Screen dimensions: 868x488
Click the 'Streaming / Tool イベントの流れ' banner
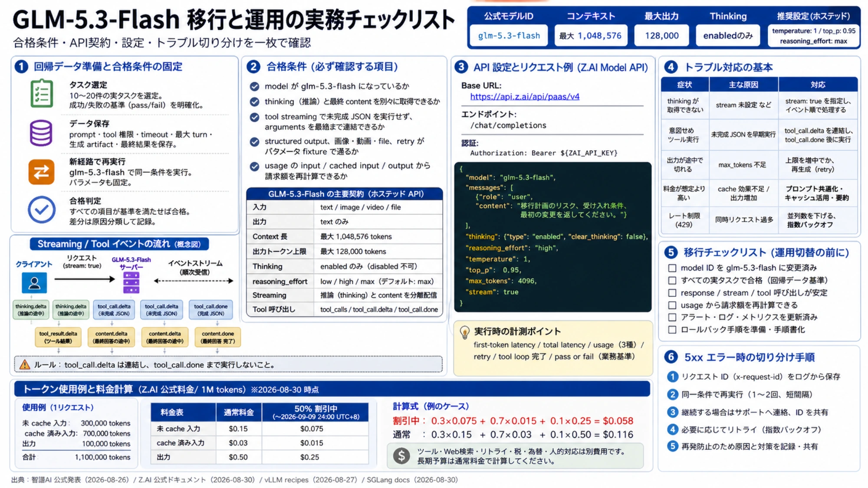click(119, 244)
